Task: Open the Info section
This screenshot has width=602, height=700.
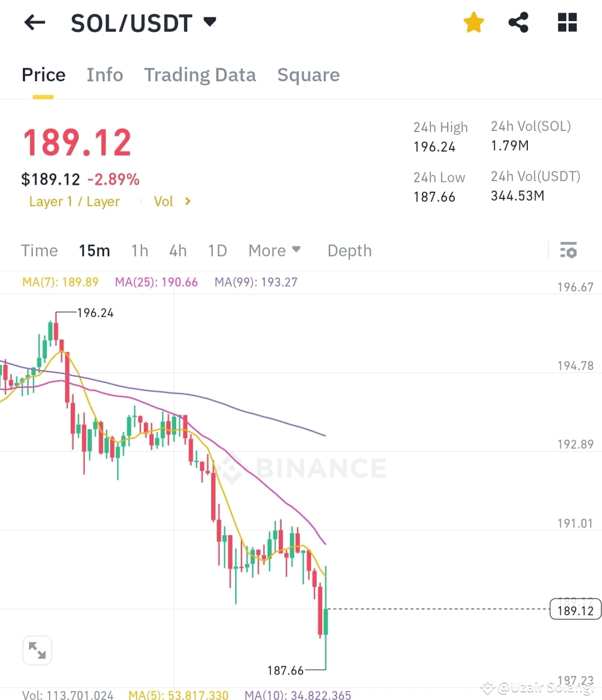Action: pos(104,75)
